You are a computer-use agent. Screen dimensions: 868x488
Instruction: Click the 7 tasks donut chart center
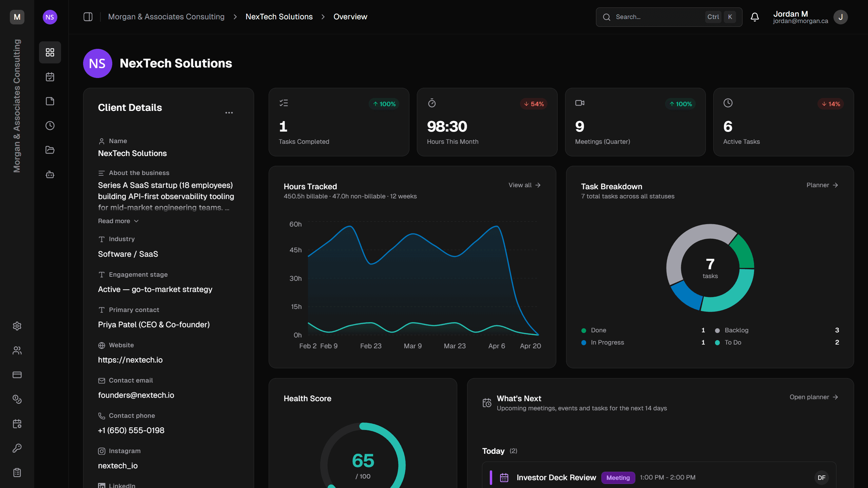[x=710, y=268]
